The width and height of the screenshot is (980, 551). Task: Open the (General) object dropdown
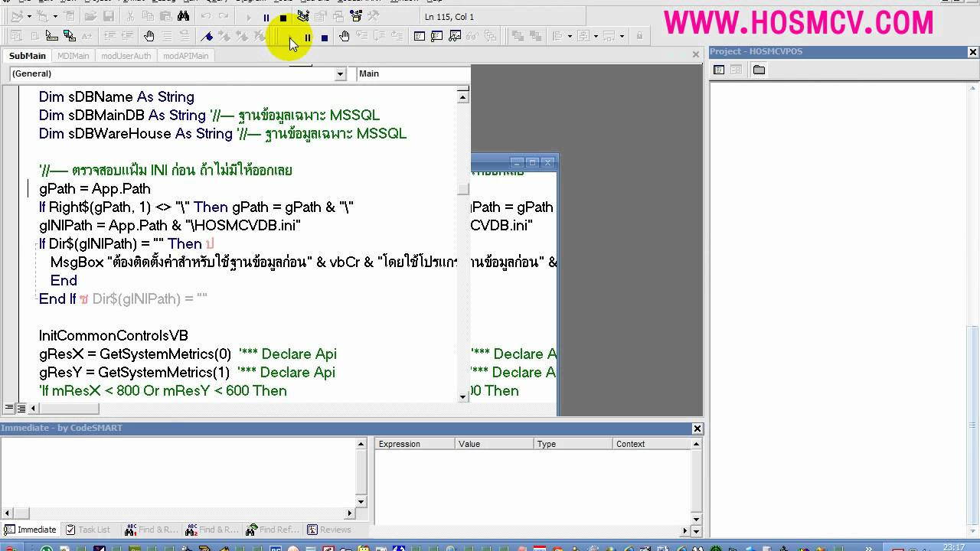coord(340,73)
